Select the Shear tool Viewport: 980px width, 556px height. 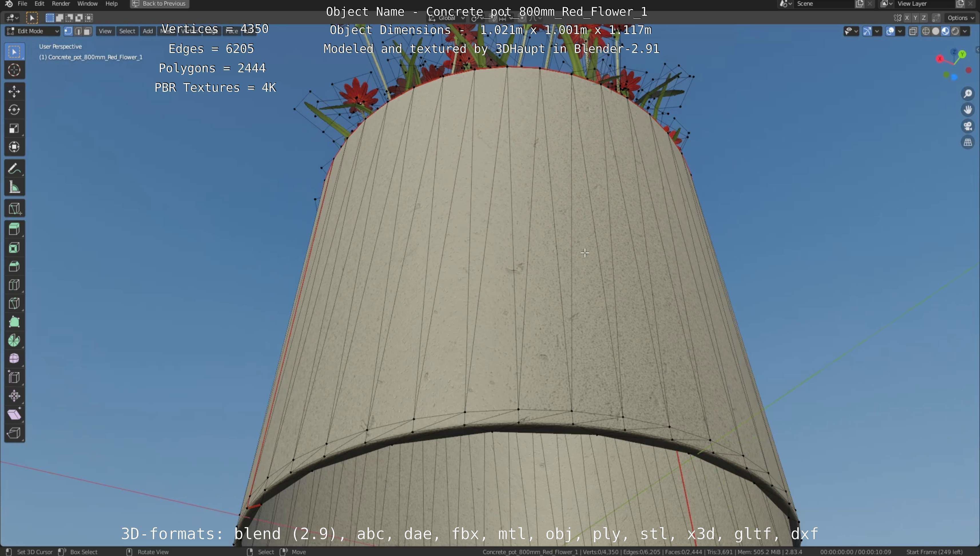click(x=15, y=414)
